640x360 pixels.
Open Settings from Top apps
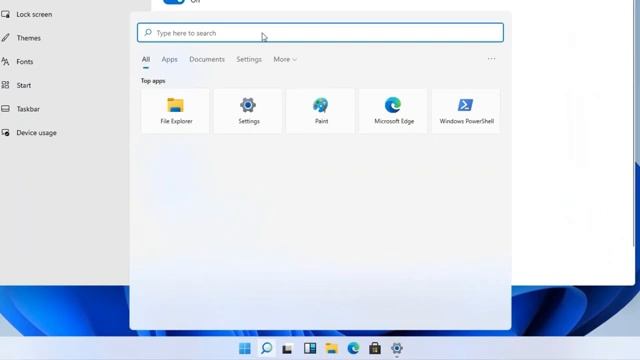point(248,111)
